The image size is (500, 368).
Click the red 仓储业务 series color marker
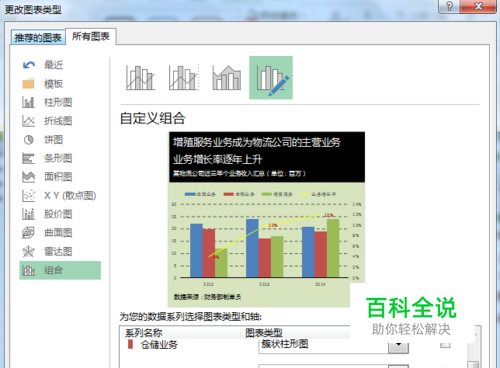point(130,344)
